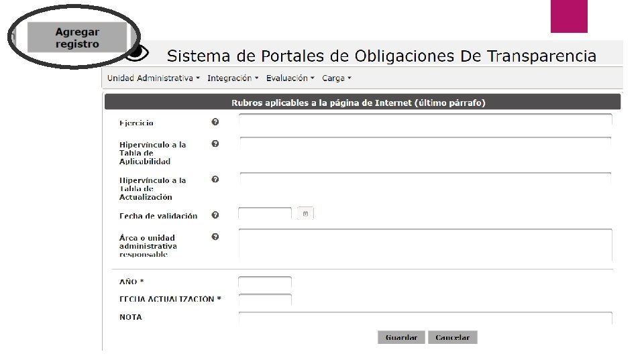
Task: Click help icon for Tabla de Actualización
Action: 215,180
